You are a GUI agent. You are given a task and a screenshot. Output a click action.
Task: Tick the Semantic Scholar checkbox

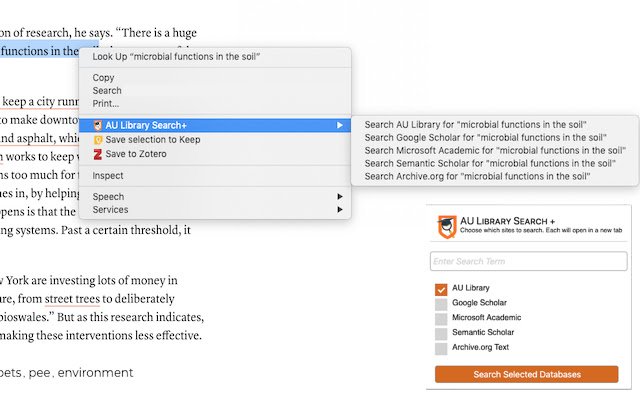pyautogui.click(x=441, y=333)
